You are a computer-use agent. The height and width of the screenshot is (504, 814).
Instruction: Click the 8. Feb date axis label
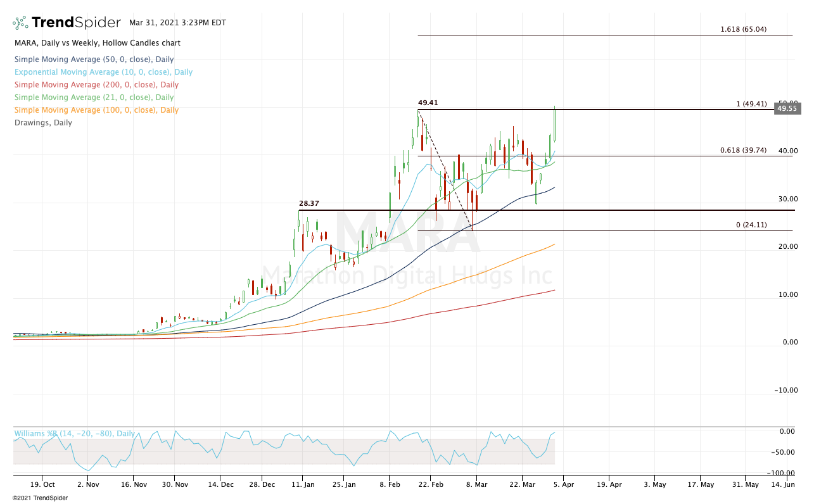point(389,484)
